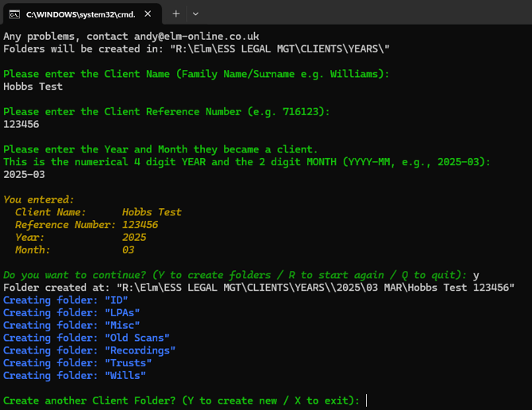
Task: Click the 'Creating folder: "Wills"' line
Action: click(75, 375)
